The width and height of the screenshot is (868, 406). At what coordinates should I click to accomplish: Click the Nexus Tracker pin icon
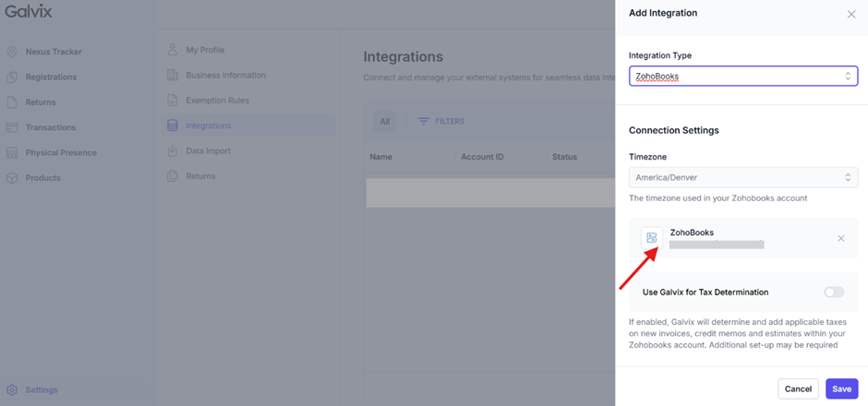click(x=12, y=52)
